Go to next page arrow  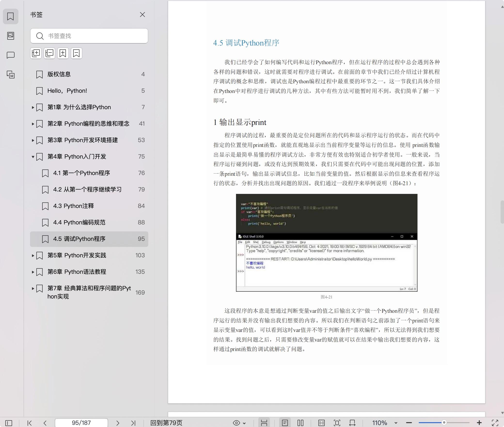coord(118,423)
